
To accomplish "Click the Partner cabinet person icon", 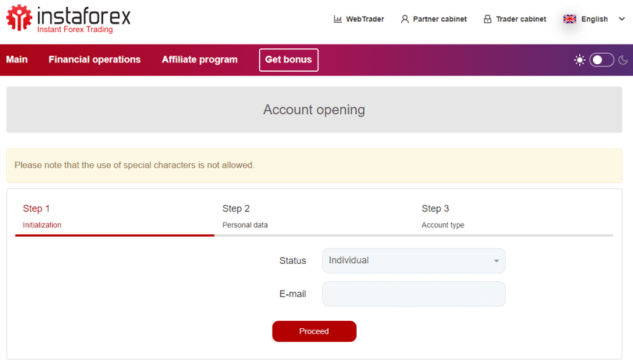I will tap(404, 19).
